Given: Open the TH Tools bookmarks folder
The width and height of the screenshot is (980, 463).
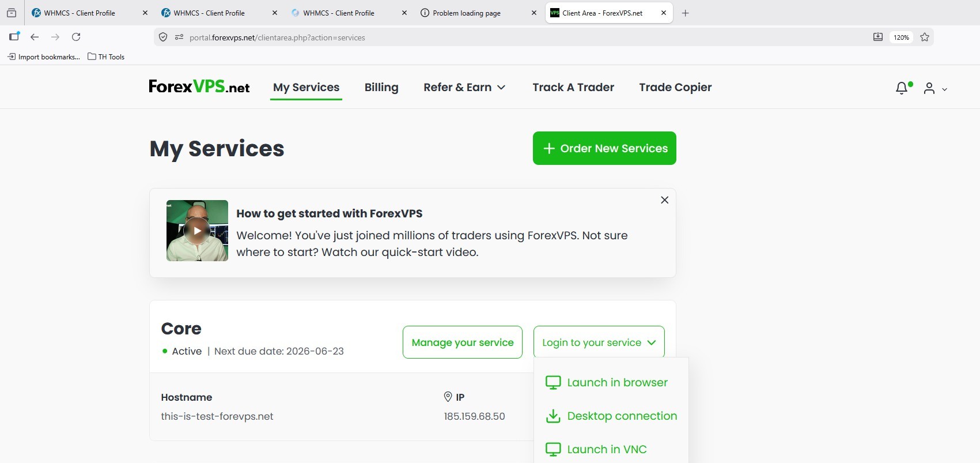Looking at the screenshot, I should coord(106,57).
